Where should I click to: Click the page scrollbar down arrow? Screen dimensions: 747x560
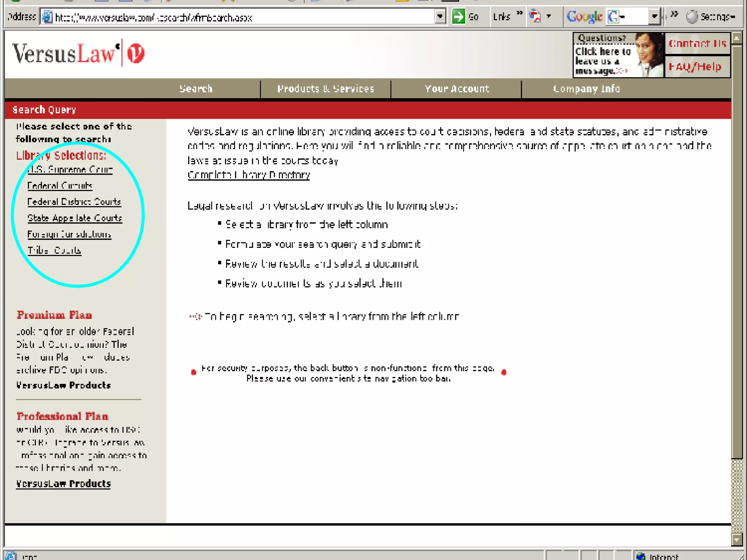737,540
